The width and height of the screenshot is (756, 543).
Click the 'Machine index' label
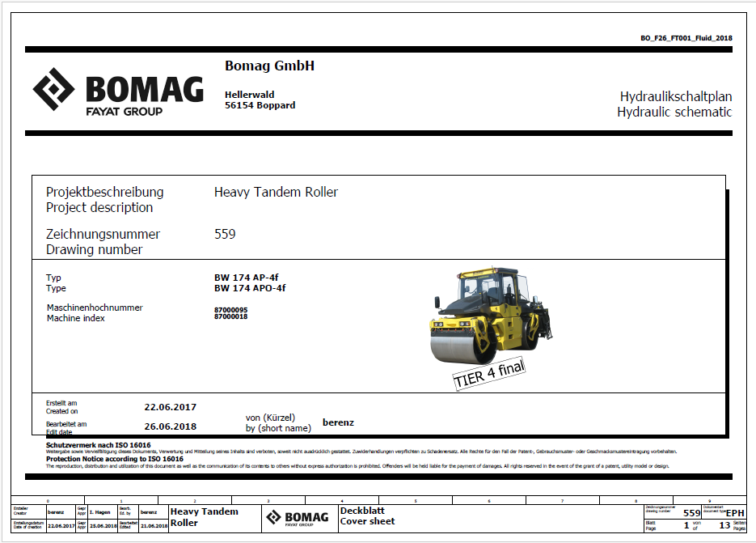click(x=75, y=318)
